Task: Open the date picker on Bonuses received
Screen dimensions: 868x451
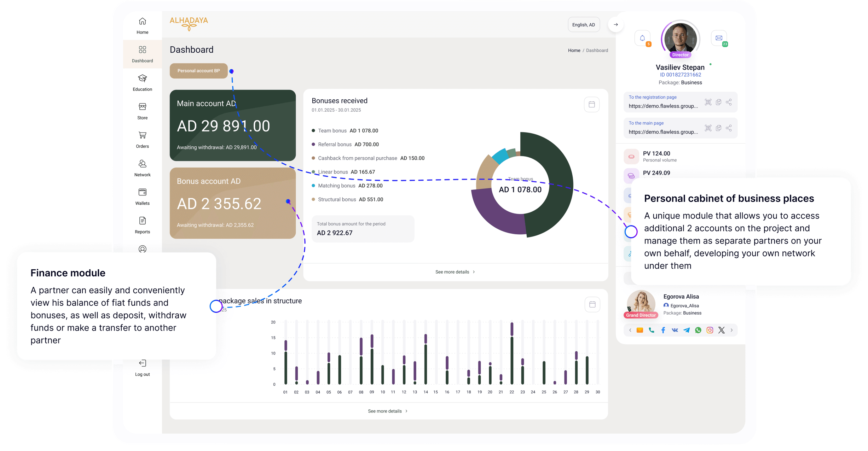Action: [591, 104]
